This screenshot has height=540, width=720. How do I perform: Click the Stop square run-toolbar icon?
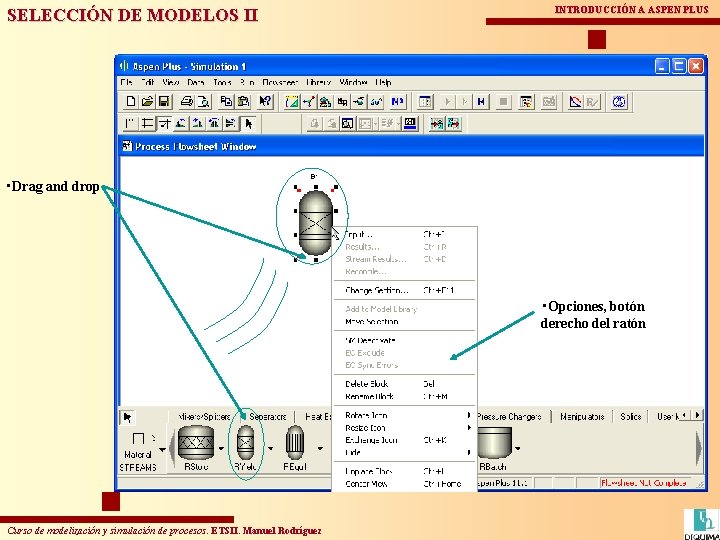click(503, 101)
